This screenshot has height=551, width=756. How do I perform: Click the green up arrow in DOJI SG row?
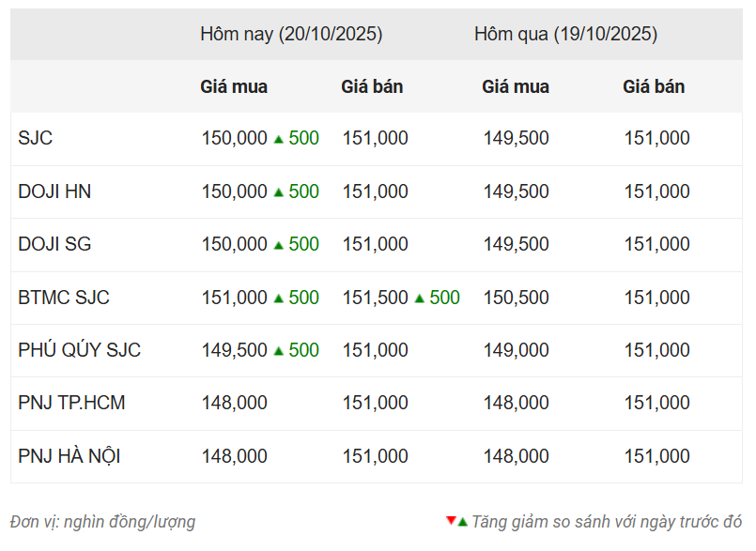point(278,245)
